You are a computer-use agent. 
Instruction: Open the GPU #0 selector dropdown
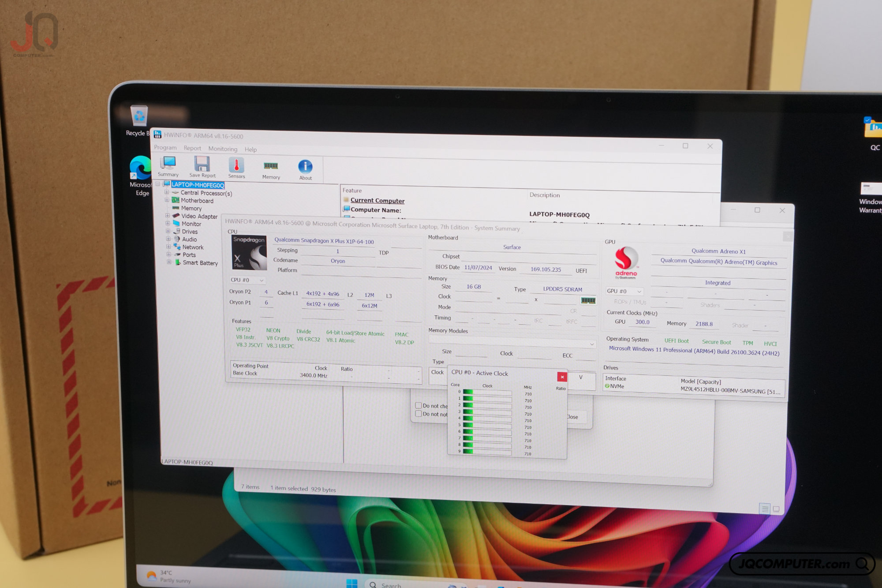click(624, 291)
